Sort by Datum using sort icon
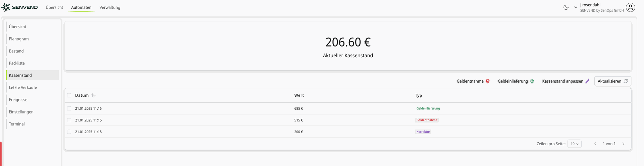644x166 pixels. [x=93, y=95]
